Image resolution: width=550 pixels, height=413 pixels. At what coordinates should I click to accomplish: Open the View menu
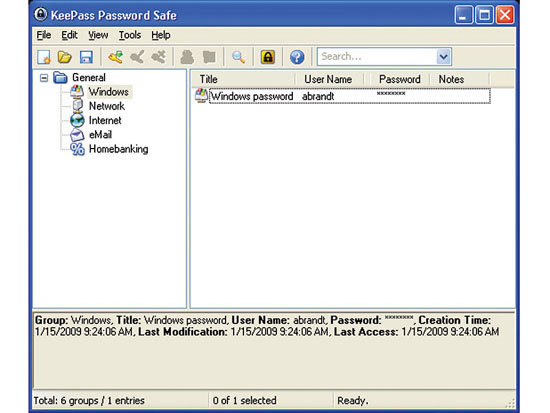point(98,35)
